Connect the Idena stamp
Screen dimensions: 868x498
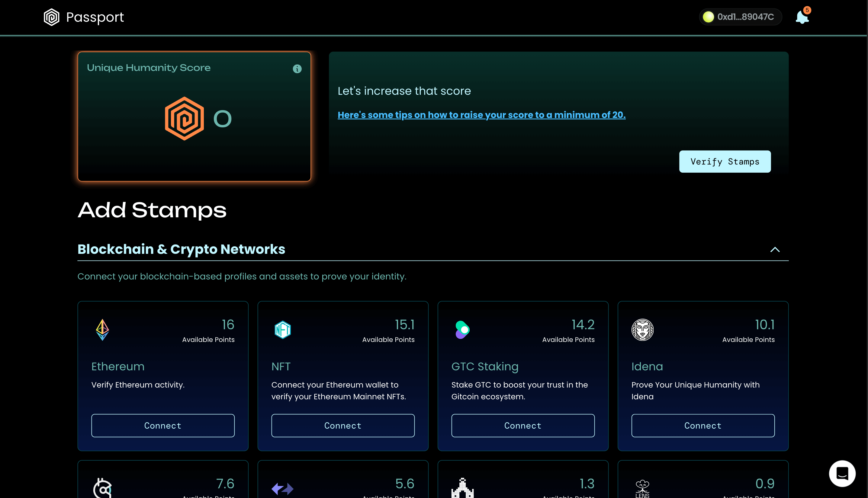pos(703,426)
